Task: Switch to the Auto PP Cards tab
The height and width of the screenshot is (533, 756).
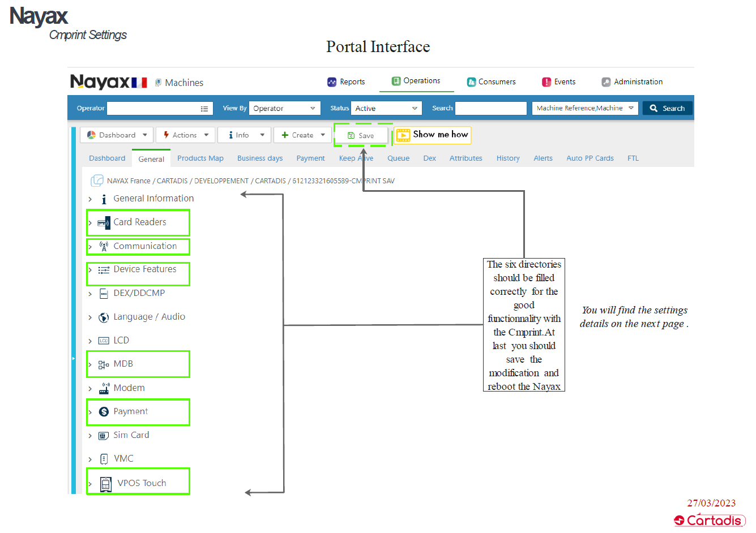Action: (590, 158)
